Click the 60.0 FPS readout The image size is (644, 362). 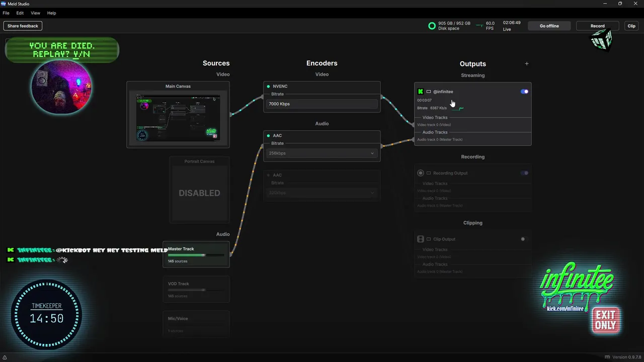point(490,26)
